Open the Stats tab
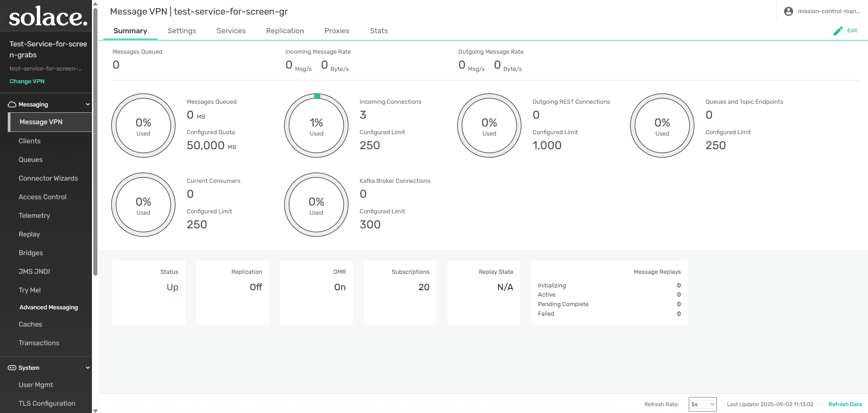Screen dimensions: 868x413 pos(379,30)
